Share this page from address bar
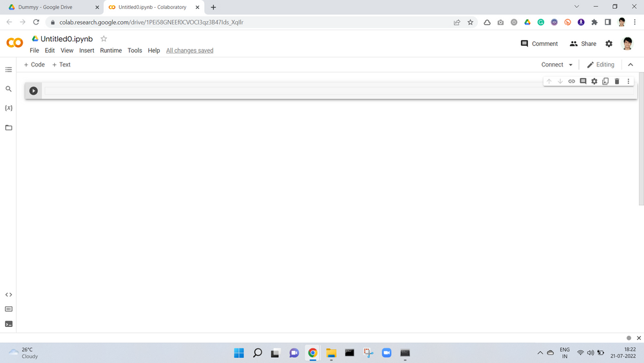 pyautogui.click(x=457, y=22)
